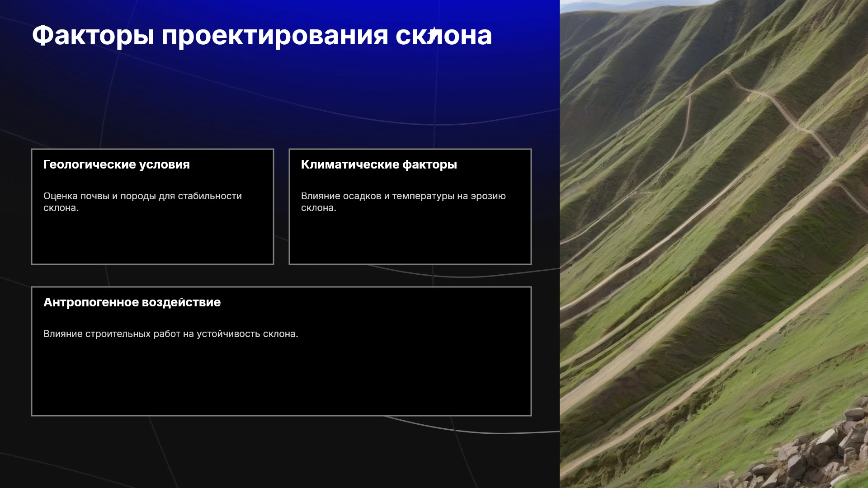
Task: Click the 'Геологические условия' heading
Action: coord(117,164)
